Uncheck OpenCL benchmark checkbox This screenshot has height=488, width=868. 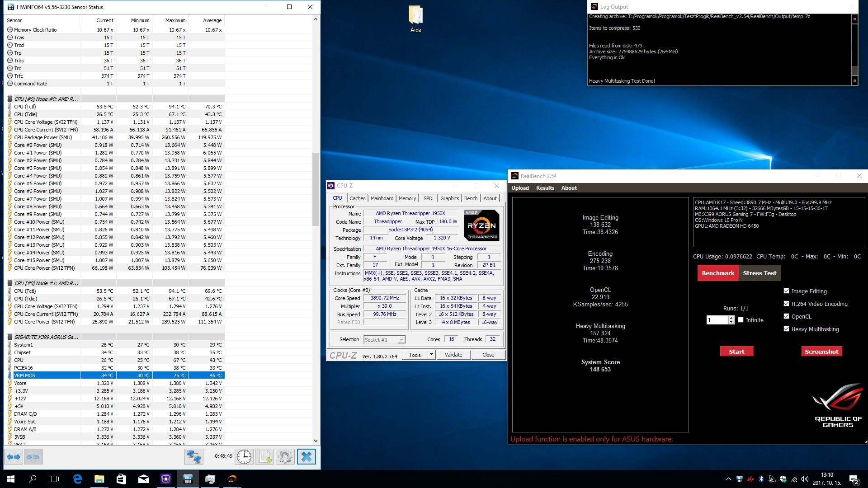(786, 316)
